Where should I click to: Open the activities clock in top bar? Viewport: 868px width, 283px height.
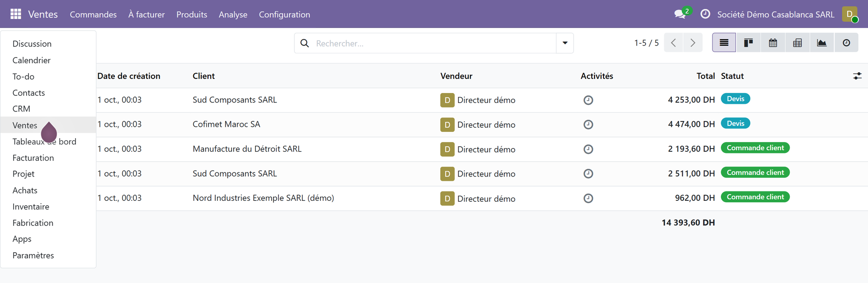705,14
